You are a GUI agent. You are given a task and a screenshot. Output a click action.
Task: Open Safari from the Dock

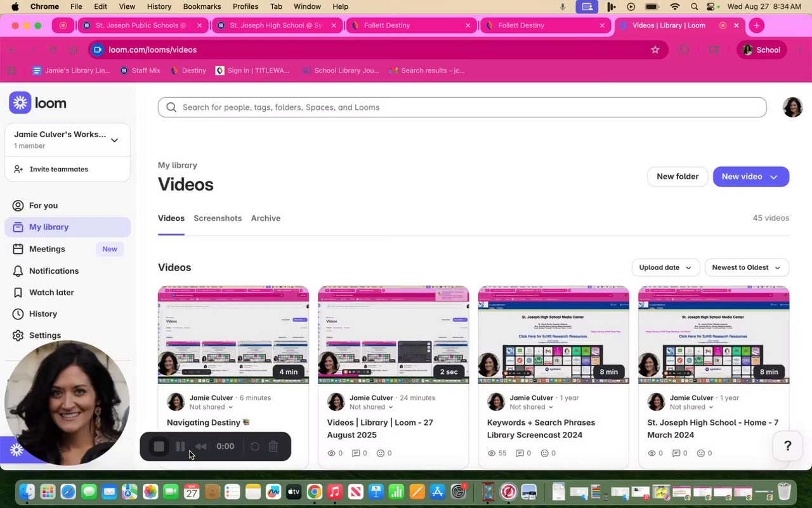[x=68, y=491]
